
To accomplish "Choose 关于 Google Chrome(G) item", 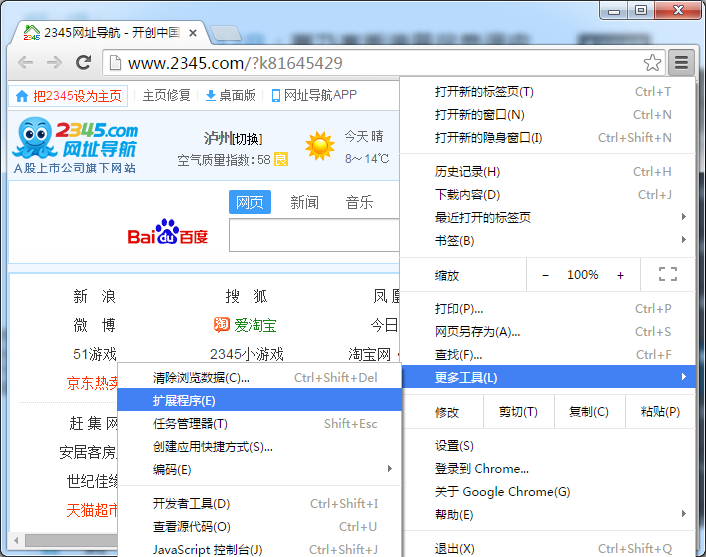I will click(548, 492).
